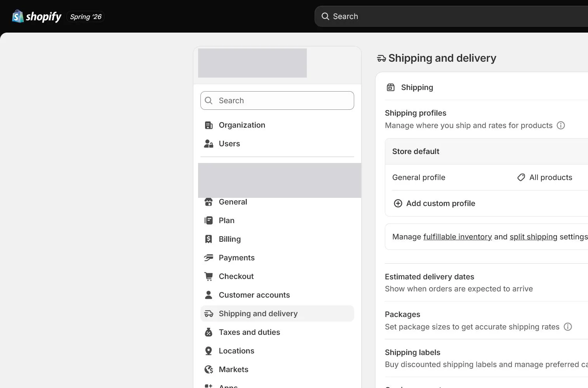Click the tag icon next to All products
Screen dimensions: 588x388
(x=521, y=177)
